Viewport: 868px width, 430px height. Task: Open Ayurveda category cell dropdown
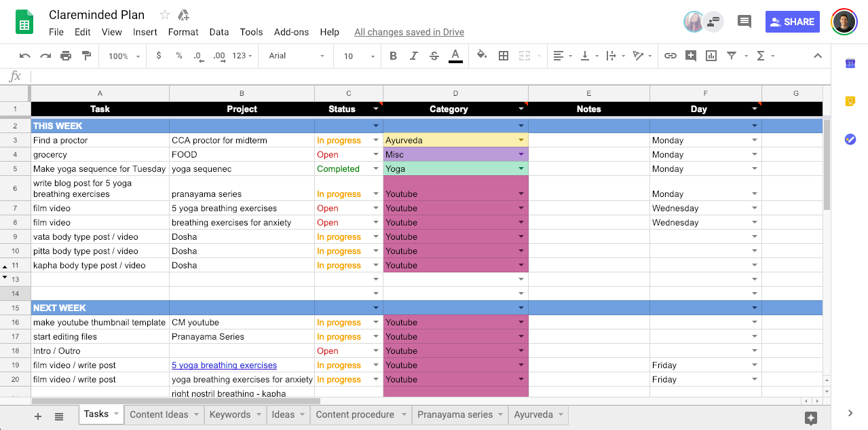521,140
